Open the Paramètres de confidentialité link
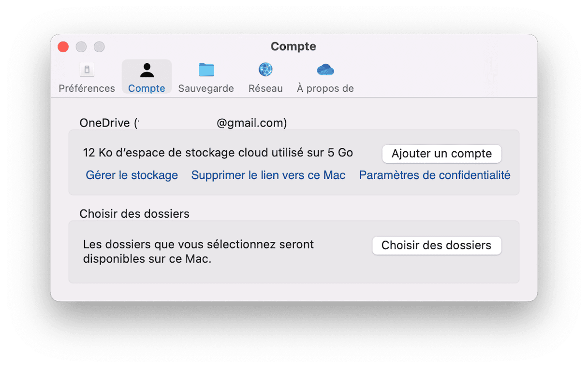This screenshot has height=368, width=588. [x=435, y=175]
